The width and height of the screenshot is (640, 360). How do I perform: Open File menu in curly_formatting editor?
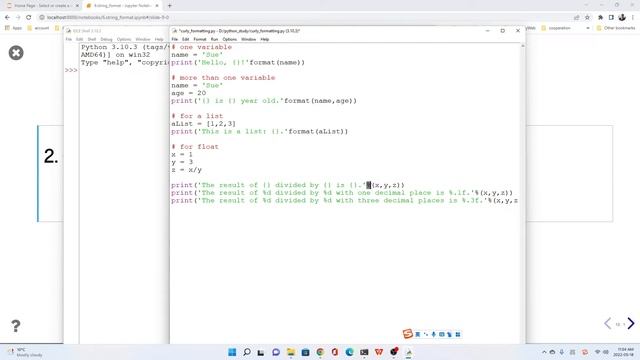[175, 39]
